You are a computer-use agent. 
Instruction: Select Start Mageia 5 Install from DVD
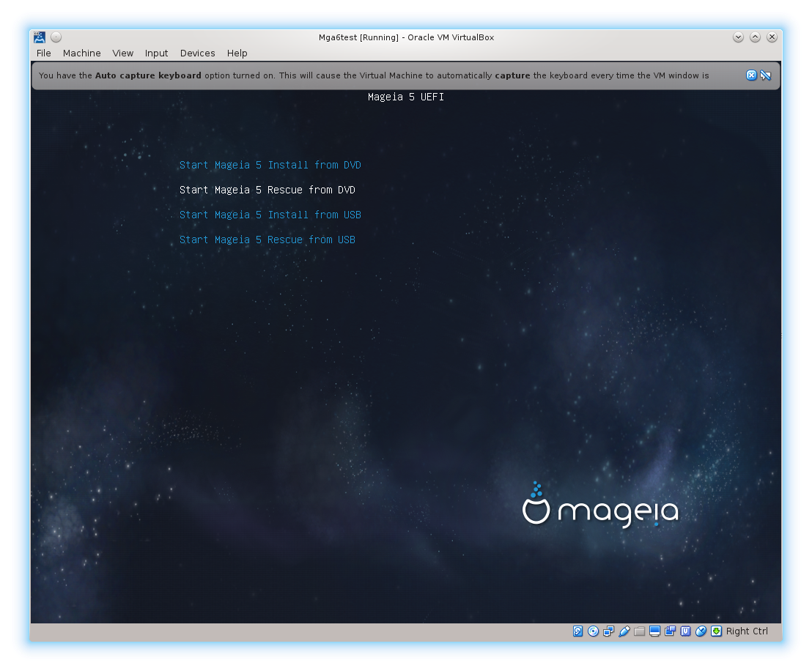[270, 165]
